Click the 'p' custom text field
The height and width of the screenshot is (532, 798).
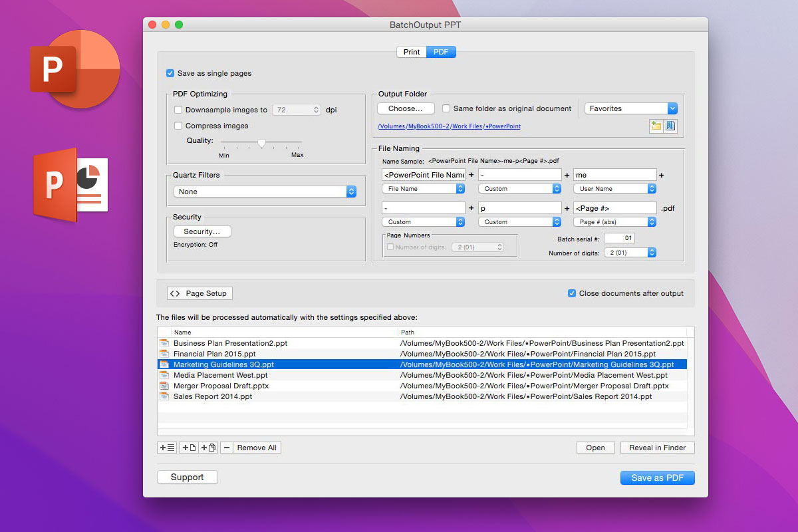pyautogui.click(x=520, y=208)
